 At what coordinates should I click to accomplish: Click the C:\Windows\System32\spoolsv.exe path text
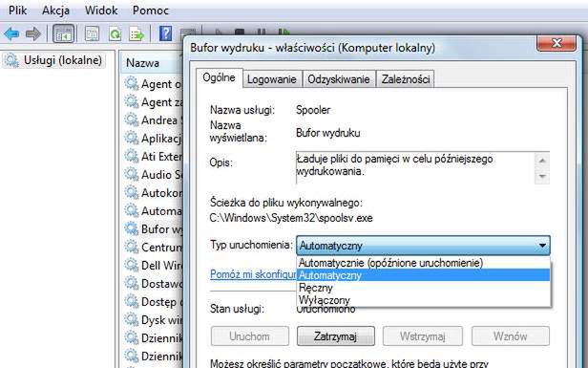click(291, 218)
